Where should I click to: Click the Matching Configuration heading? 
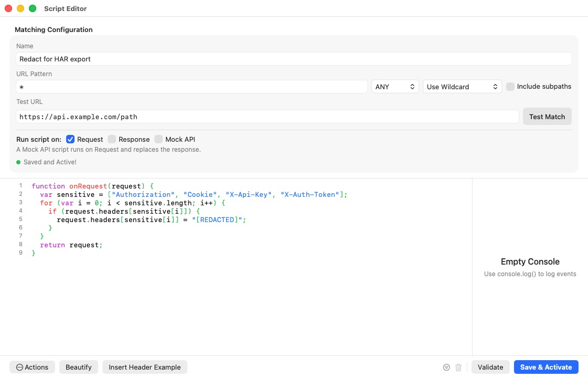[x=54, y=29]
